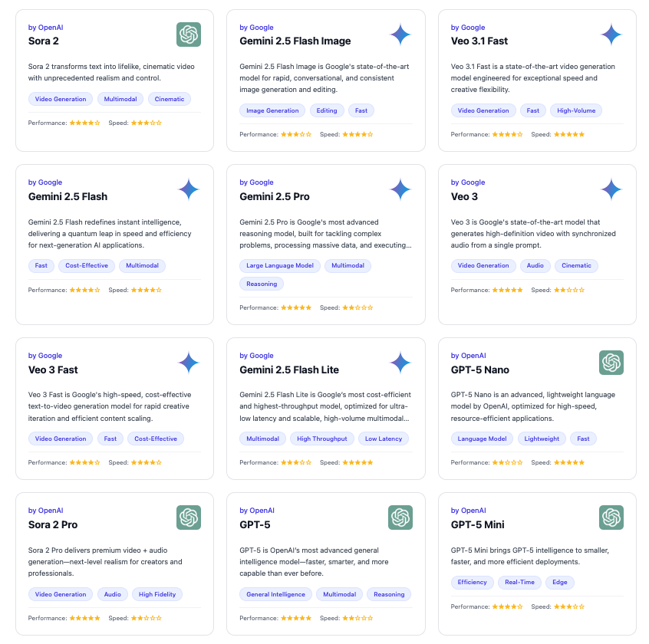Screen dimensions: 649x644
Task: Click 'by Google' on the Veo 3 card
Action: (467, 182)
